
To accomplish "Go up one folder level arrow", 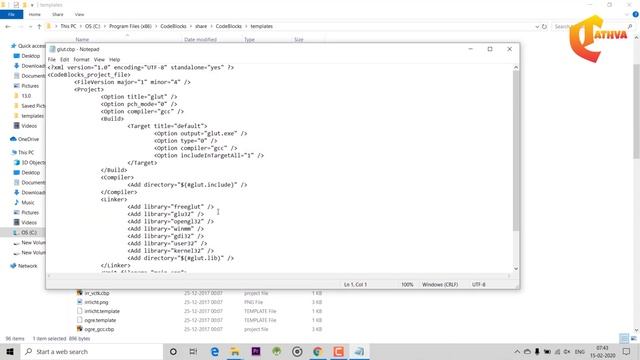I will [39, 27].
